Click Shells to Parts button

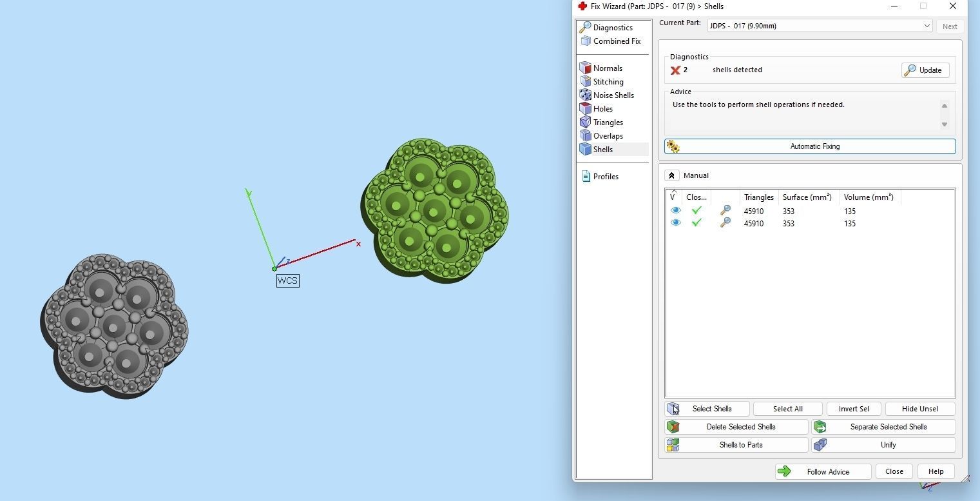tap(736, 445)
